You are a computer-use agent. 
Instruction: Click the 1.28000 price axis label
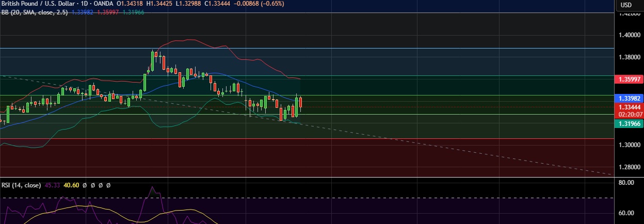[629, 167]
